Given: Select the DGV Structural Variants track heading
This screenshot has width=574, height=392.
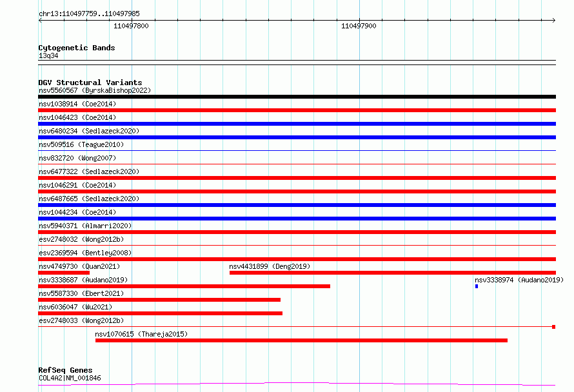Looking at the screenshot, I should [90, 83].
